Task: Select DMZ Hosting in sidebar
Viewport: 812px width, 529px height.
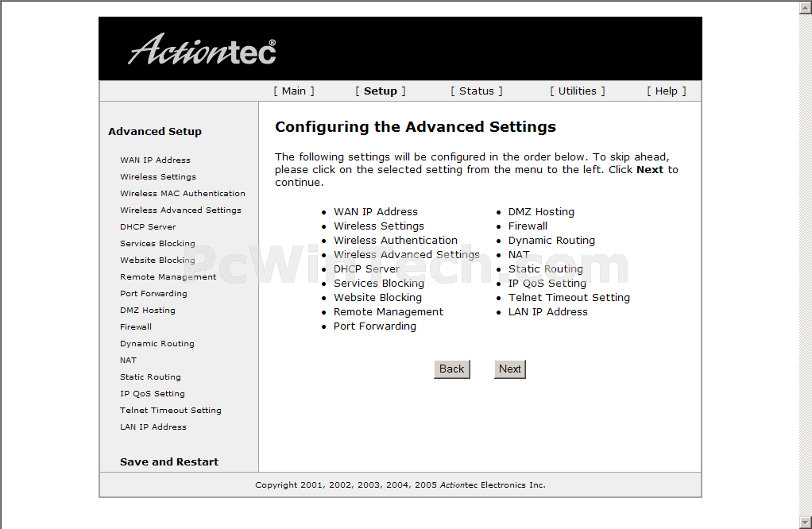Action: (x=148, y=310)
